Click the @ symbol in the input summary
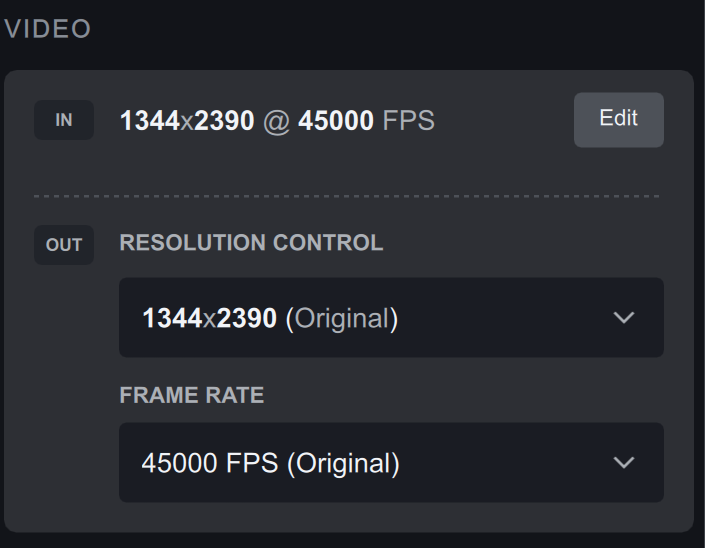Image resolution: width=705 pixels, height=548 pixels. tap(276, 121)
